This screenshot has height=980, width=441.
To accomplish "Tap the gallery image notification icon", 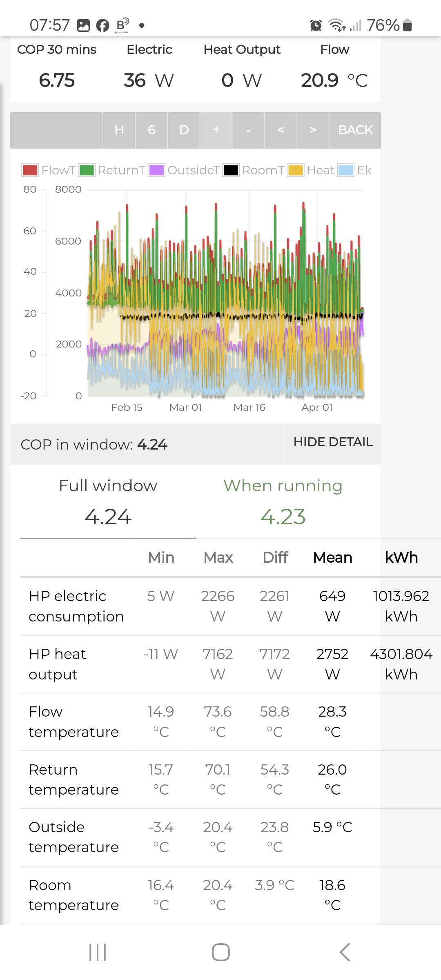I will [x=83, y=25].
